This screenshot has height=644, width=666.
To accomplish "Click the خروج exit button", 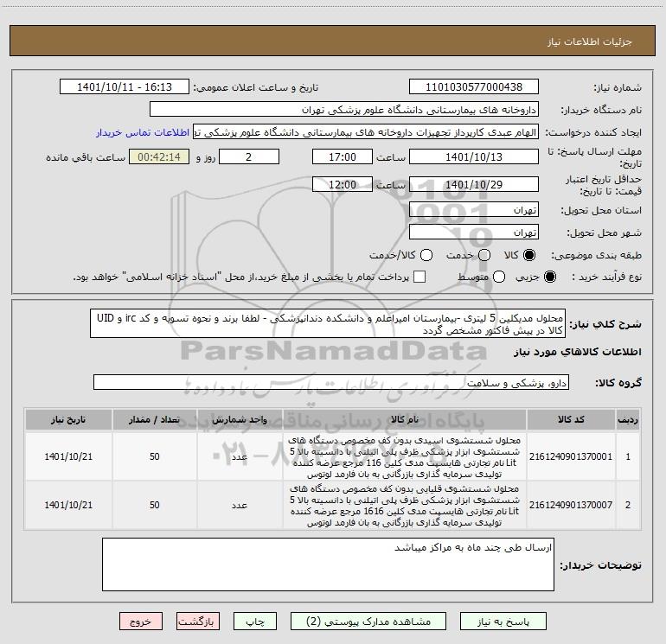I will (x=141, y=622).
